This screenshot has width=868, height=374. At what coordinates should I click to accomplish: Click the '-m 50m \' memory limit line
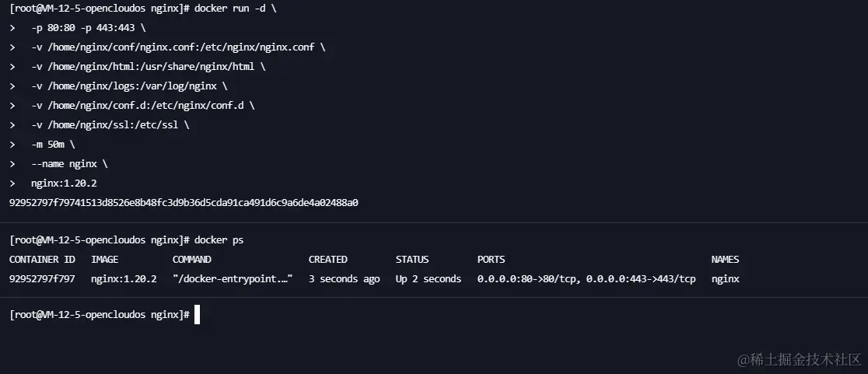pyautogui.click(x=53, y=145)
